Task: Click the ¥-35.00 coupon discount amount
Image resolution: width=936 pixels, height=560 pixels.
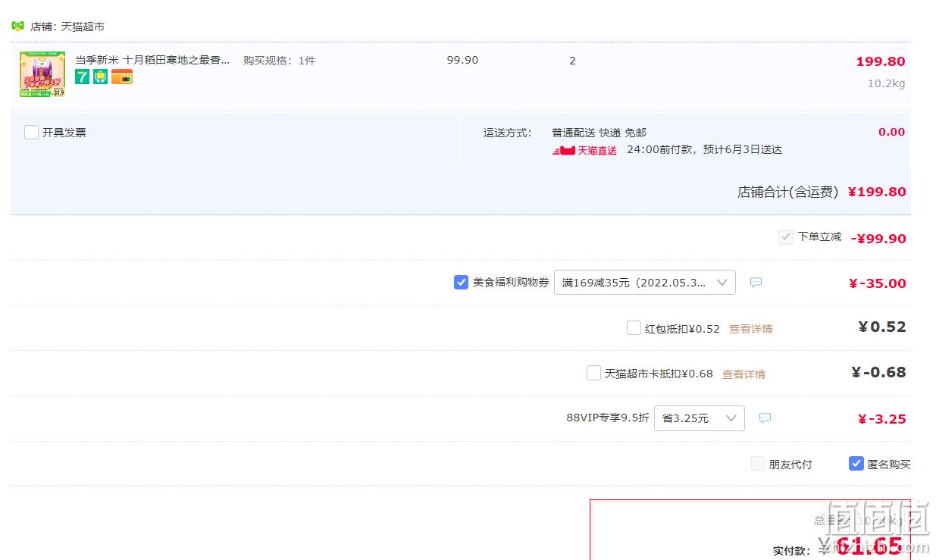Action: [877, 283]
